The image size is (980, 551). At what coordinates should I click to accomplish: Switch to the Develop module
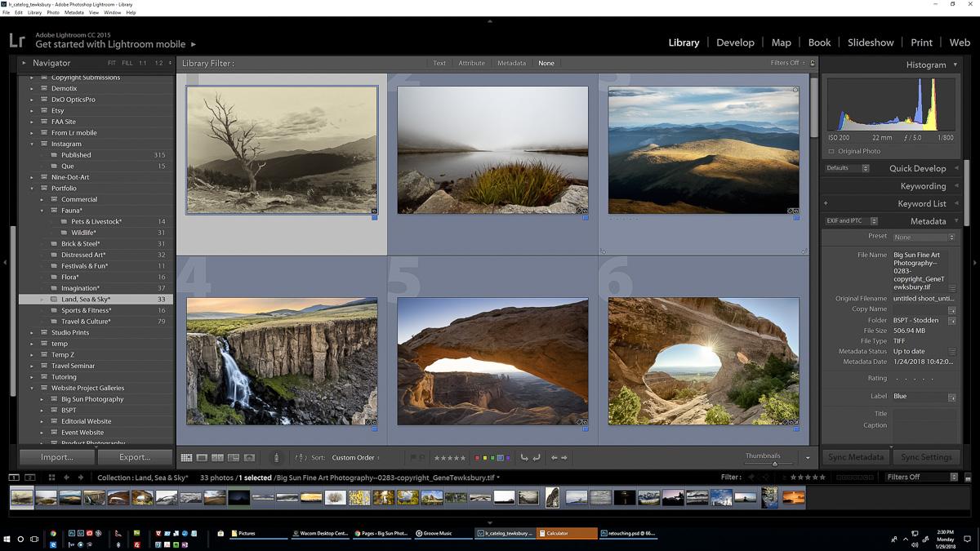click(735, 42)
